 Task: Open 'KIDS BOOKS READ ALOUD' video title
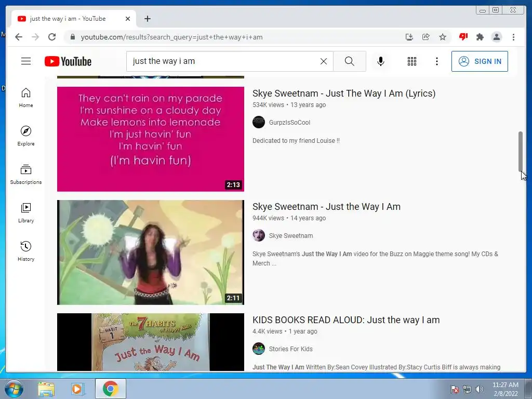[345, 320]
